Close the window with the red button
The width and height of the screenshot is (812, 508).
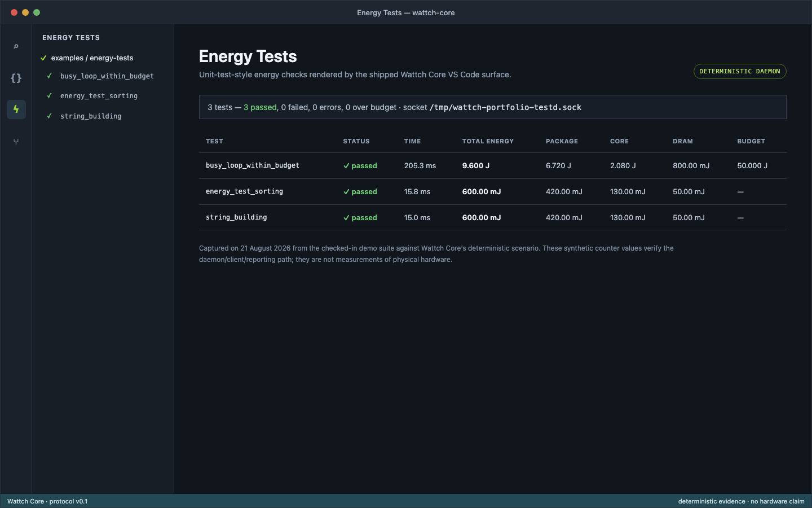click(x=14, y=12)
